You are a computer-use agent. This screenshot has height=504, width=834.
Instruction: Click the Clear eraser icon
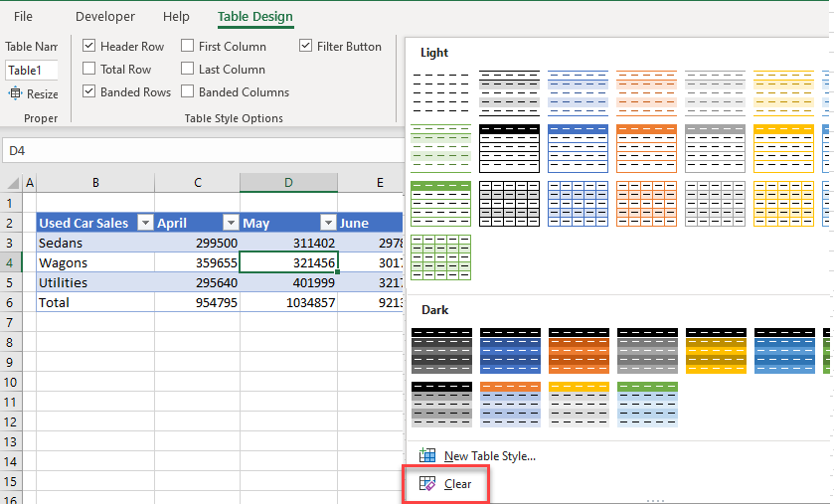coord(428,484)
